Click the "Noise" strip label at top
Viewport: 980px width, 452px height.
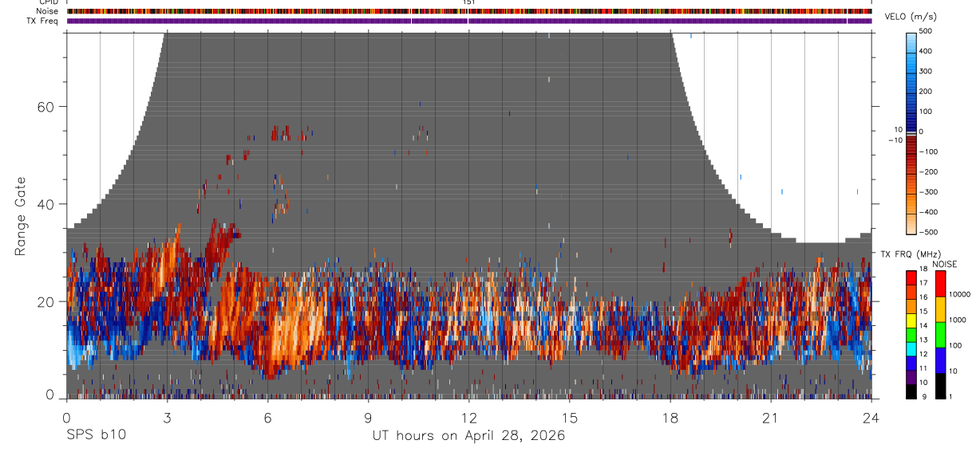click(47, 11)
